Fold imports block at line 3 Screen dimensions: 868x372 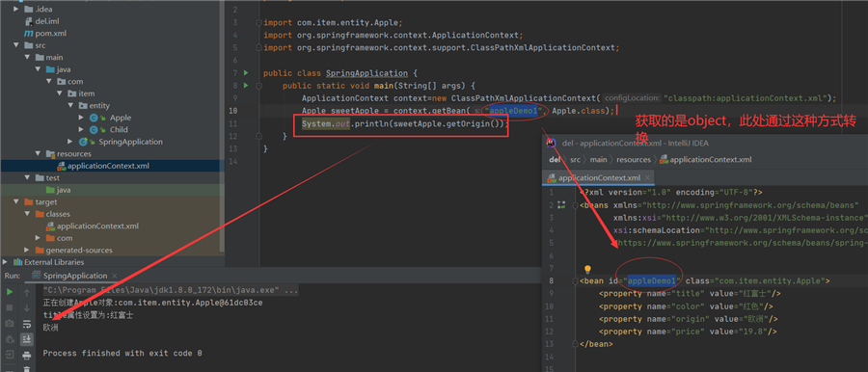[258, 23]
